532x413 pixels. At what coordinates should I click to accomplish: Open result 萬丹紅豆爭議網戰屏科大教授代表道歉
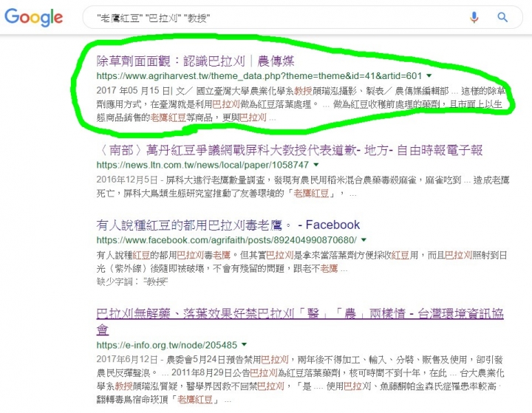pyautogui.click(x=290, y=150)
